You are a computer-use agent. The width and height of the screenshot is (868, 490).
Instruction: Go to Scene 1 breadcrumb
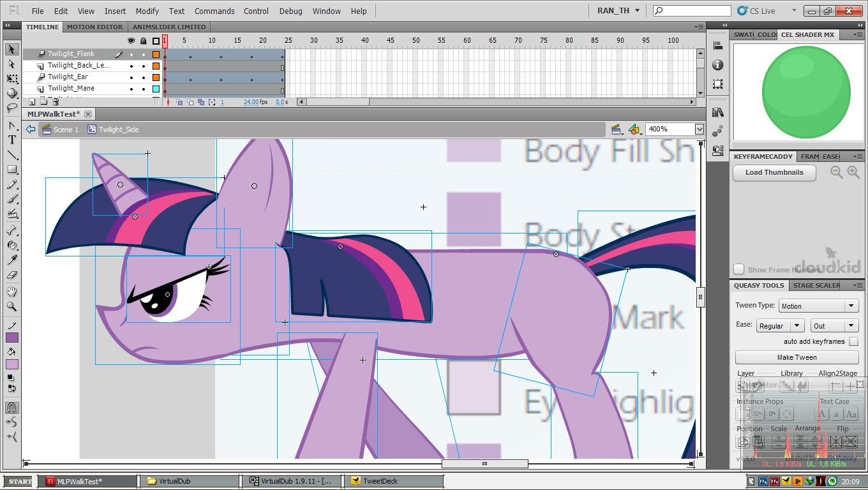pos(60,130)
